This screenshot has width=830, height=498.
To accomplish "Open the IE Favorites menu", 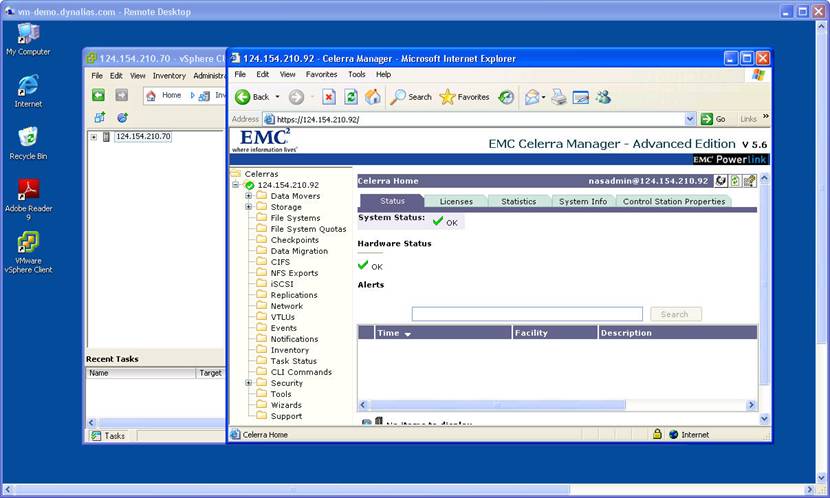I will tap(321, 74).
